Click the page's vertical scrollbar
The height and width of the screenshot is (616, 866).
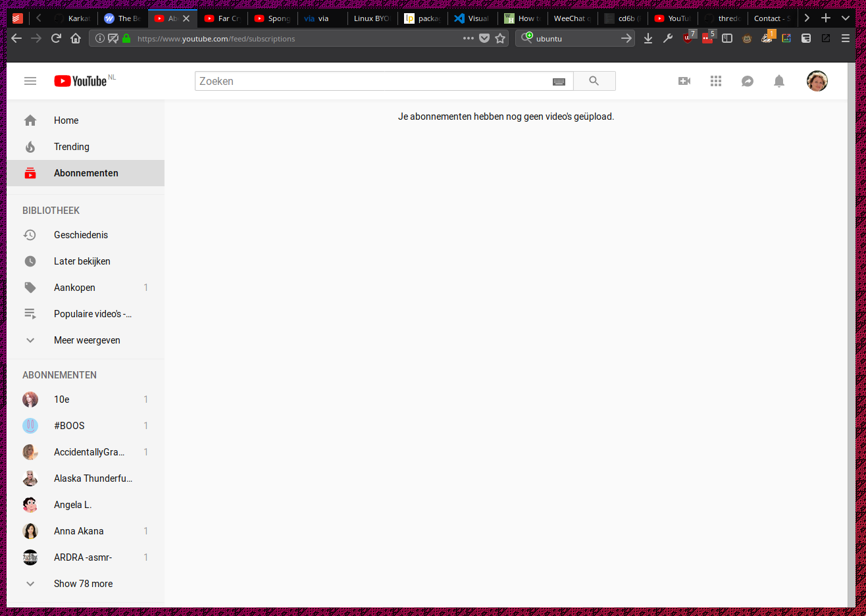pyautogui.click(x=851, y=329)
